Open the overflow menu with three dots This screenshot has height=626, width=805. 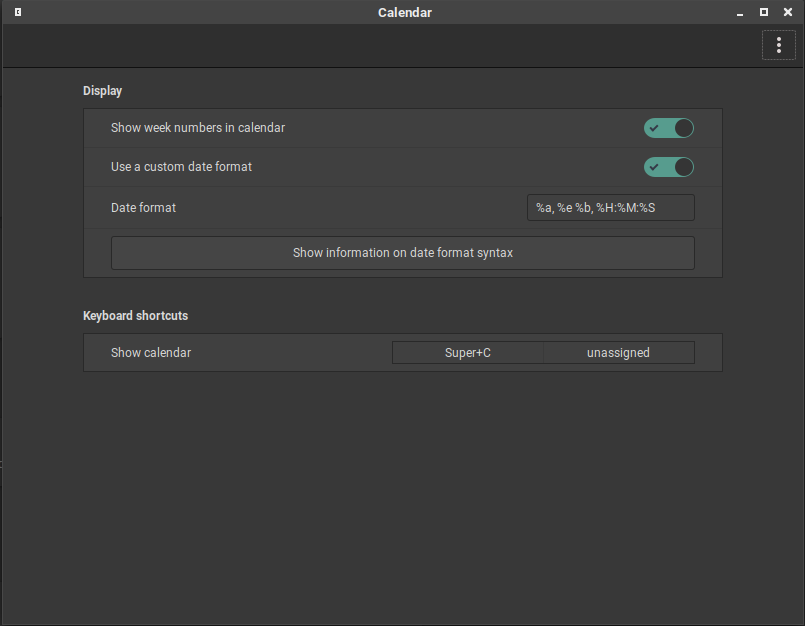pyautogui.click(x=778, y=45)
